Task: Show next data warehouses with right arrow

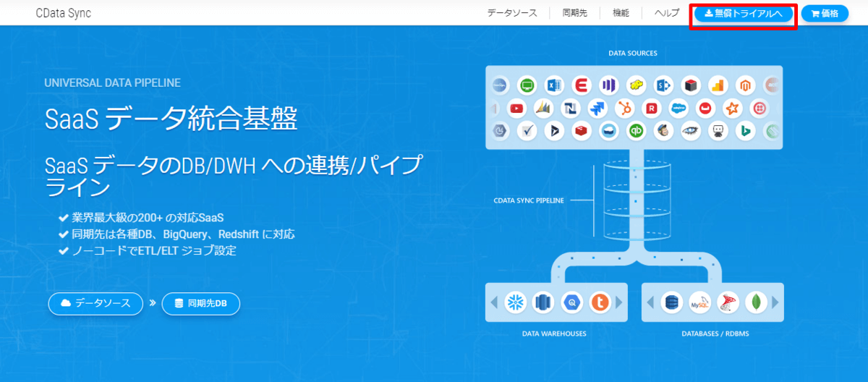Action: [619, 302]
